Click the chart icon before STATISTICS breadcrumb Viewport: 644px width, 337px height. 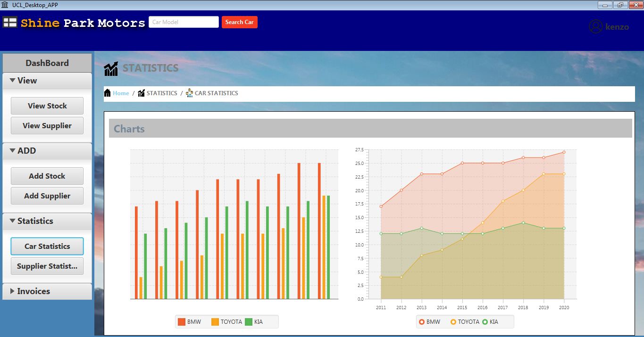[141, 93]
